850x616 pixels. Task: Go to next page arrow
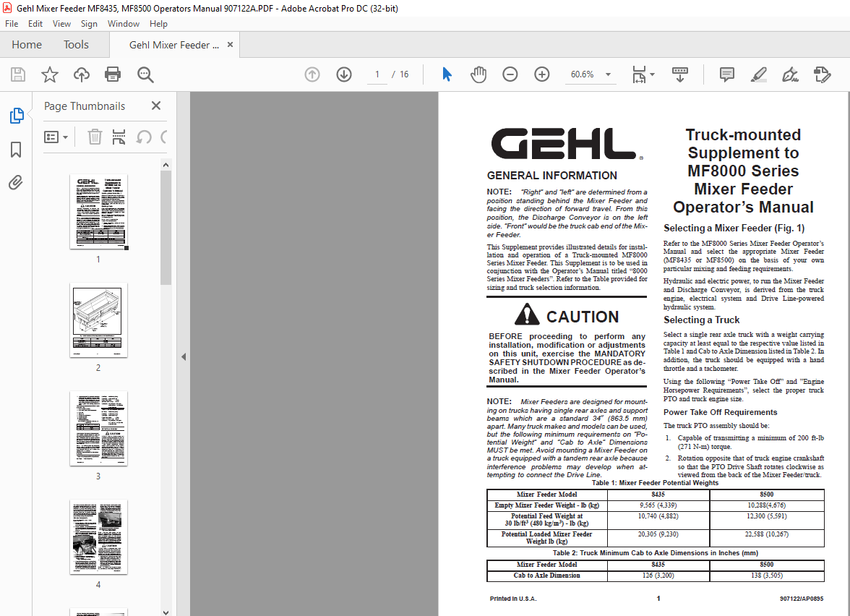(344, 74)
